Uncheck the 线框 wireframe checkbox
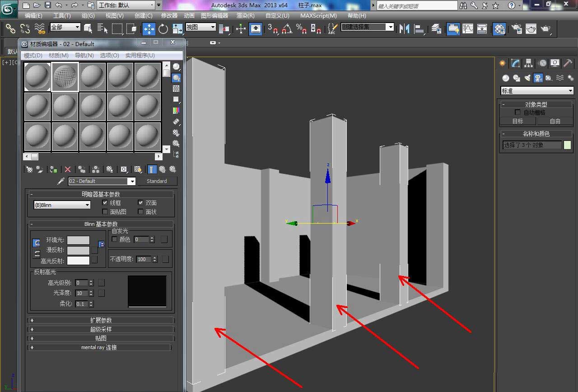The image size is (578, 392). tap(105, 203)
